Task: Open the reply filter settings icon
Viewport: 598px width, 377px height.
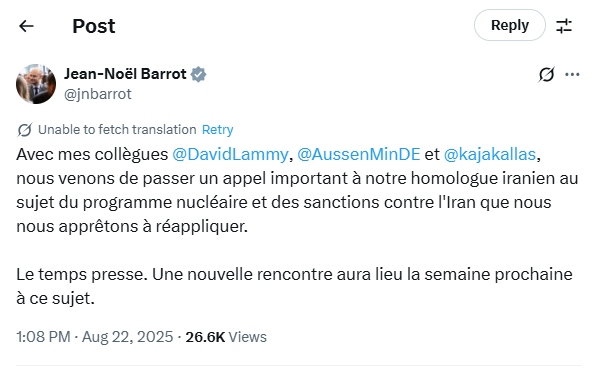Action: click(x=564, y=26)
